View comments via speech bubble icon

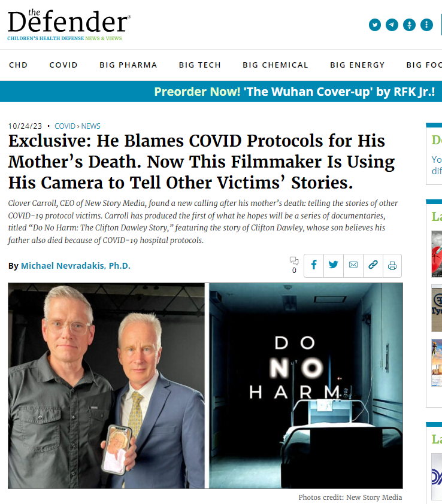pos(294,265)
